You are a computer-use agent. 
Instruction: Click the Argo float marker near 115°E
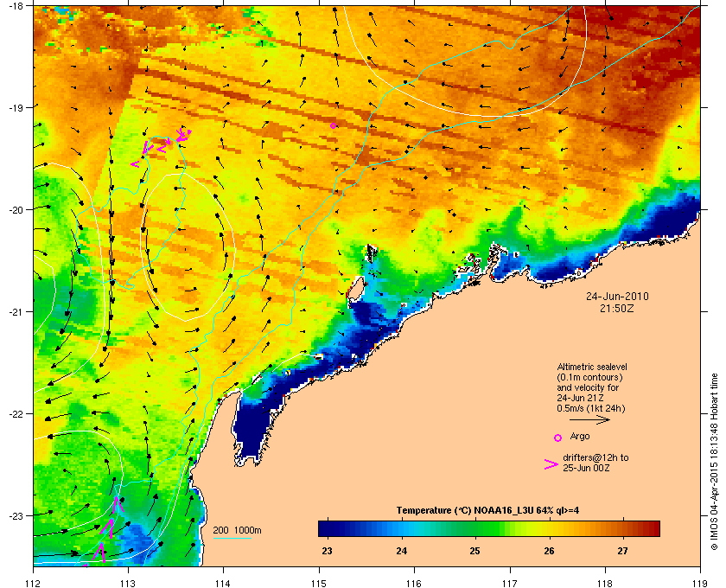333,125
